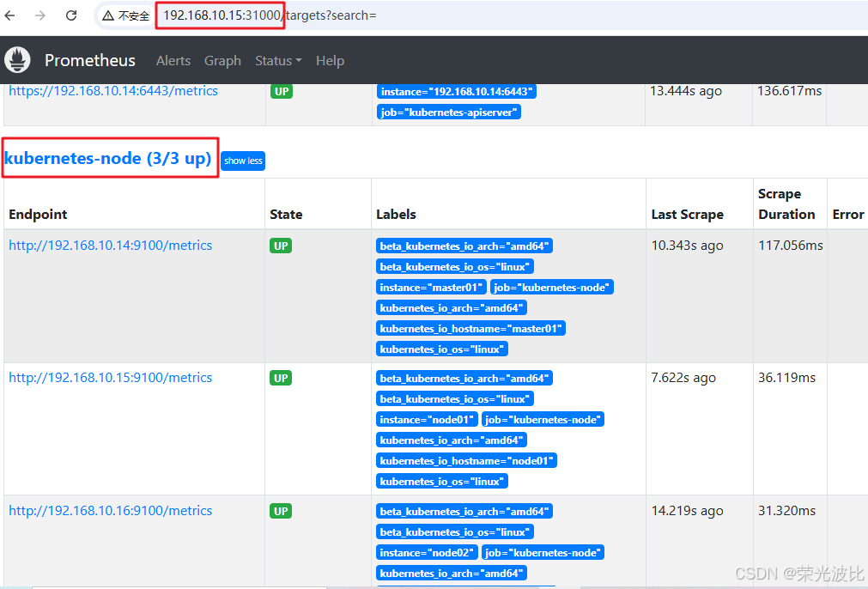Click beta_kubernetes_io_os label in master01 row
The image size is (868, 589).
tap(455, 266)
